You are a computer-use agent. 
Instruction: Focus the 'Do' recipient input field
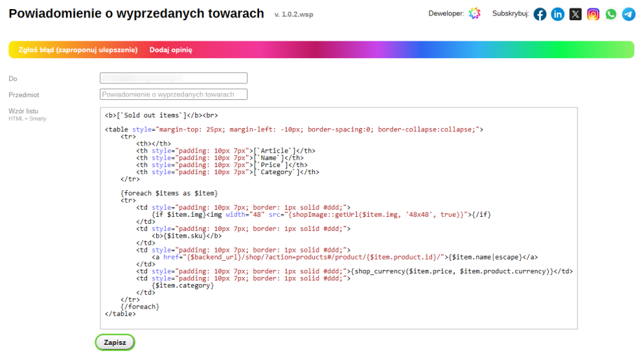pyautogui.click(x=174, y=78)
